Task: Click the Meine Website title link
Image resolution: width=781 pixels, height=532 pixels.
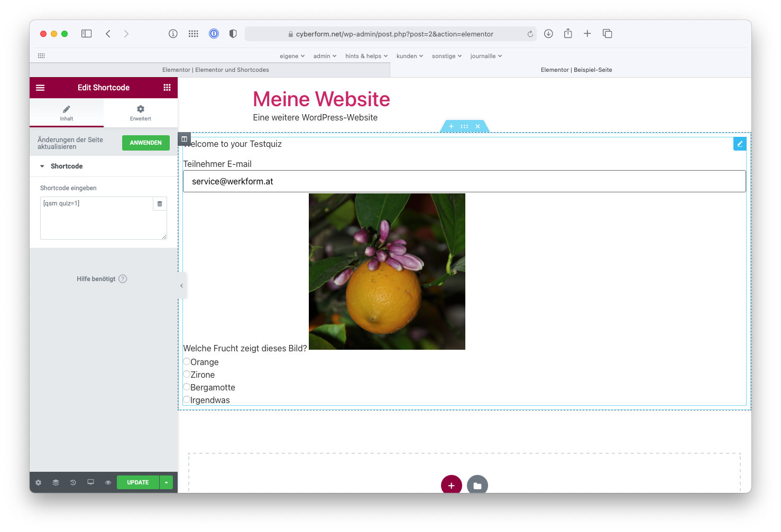Action: tap(321, 99)
